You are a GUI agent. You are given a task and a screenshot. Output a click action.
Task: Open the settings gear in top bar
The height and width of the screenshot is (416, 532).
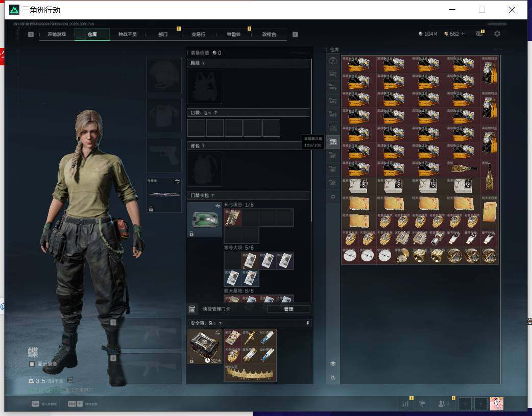point(497,34)
